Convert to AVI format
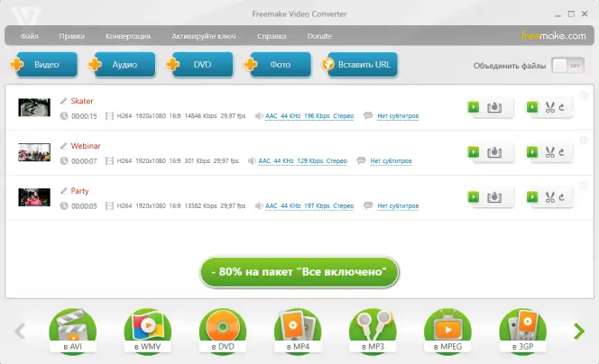Screen dimensions: 599x364 pos(72,332)
